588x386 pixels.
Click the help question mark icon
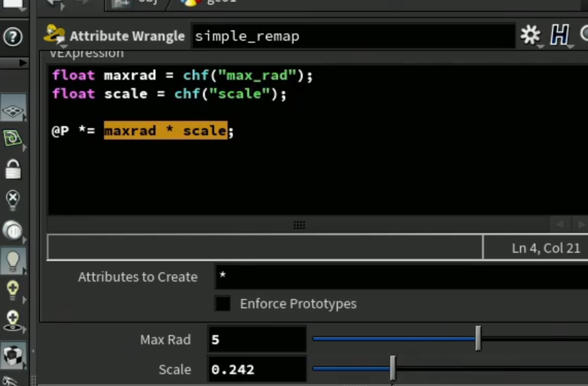click(13, 37)
